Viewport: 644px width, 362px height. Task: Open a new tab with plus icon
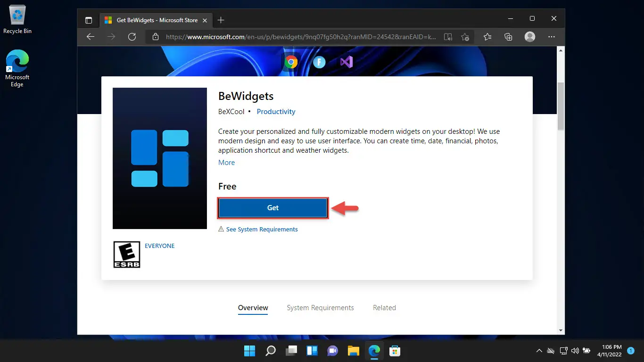(221, 20)
